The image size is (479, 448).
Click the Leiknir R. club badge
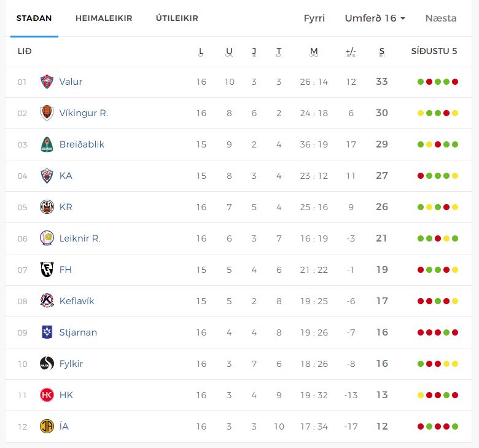[47, 238]
